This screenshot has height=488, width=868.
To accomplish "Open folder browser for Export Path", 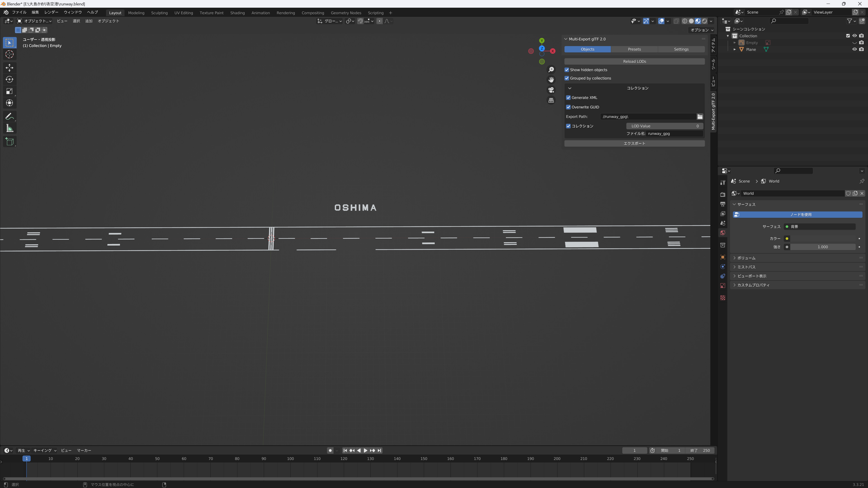I will click(700, 117).
